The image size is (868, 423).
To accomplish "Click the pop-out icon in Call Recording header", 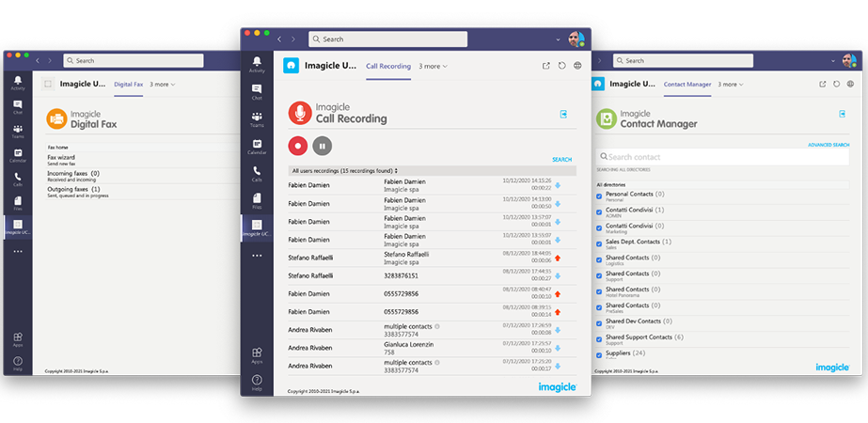I will point(546,66).
